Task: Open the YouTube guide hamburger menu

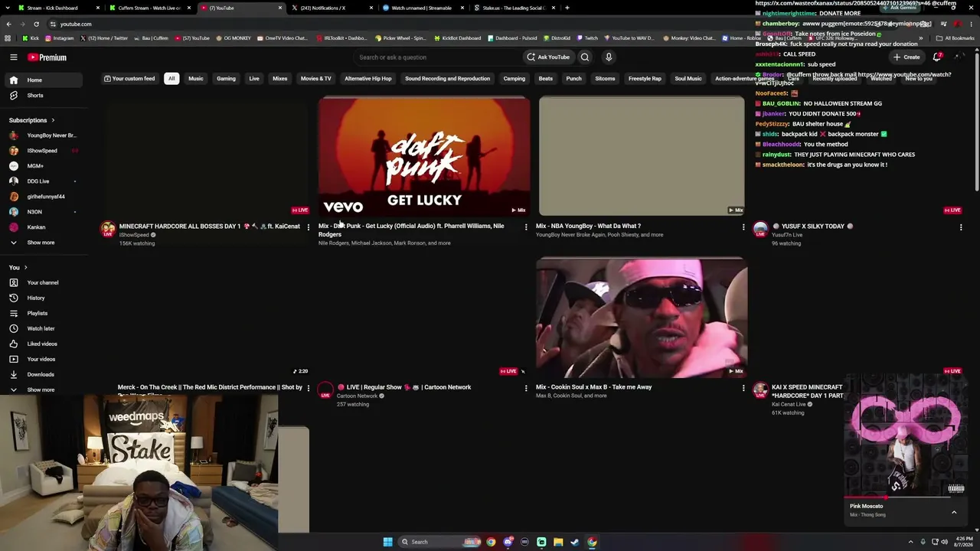Action: [x=14, y=57]
